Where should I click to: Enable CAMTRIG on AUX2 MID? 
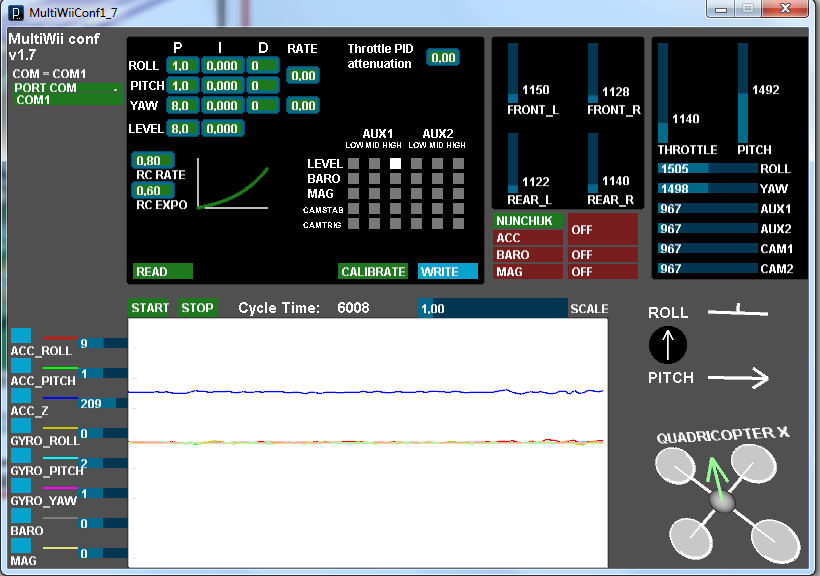click(x=438, y=224)
